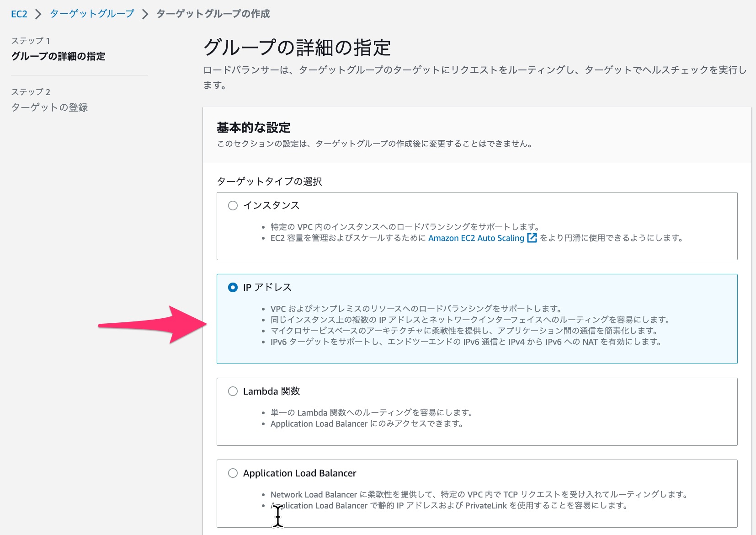756x535 pixels.
Task: Click the ターゲットタイプの選択 label
Action: (269, 182)
